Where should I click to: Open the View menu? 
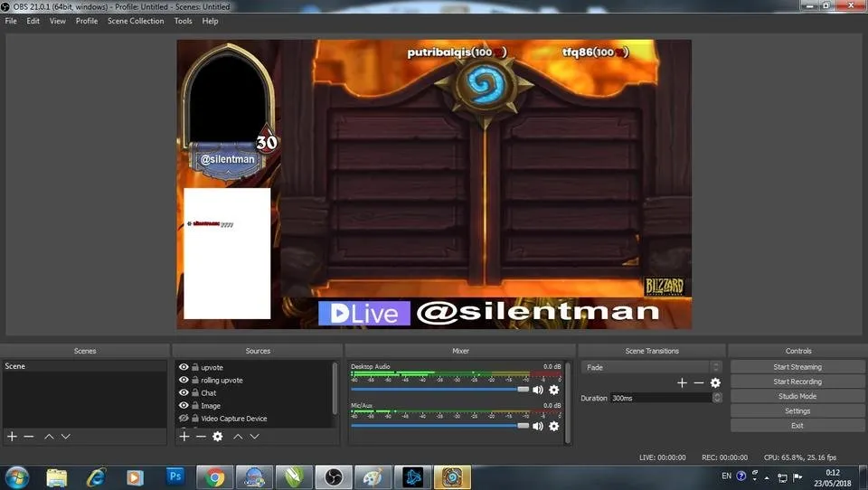58,21
